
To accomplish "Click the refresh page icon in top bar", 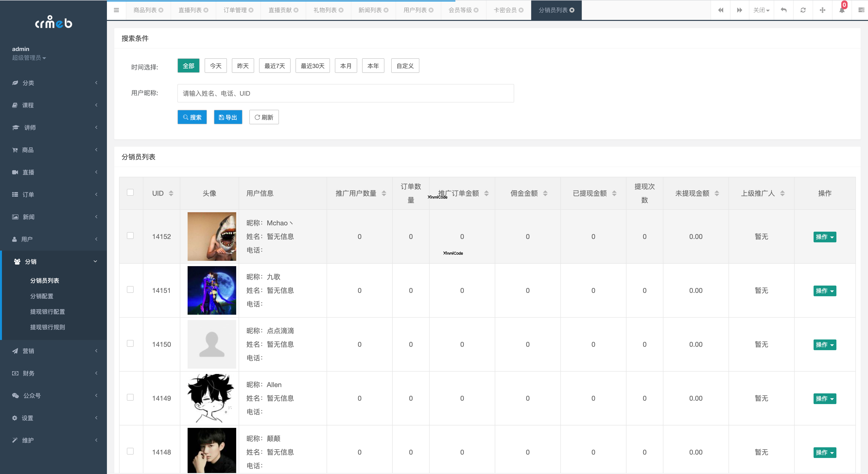I will coord(803,10).
